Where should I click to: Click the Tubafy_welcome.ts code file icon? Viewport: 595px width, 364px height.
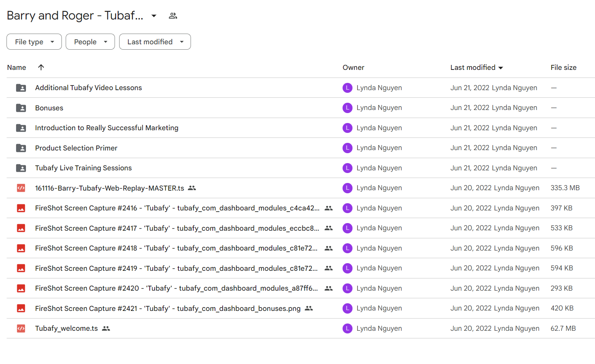21,328
